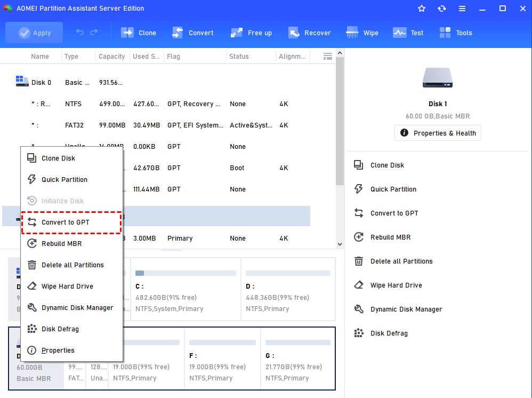
Task: Click the Wipe Hard Drive eraser icon in context menu
Action: click(32, 286)
